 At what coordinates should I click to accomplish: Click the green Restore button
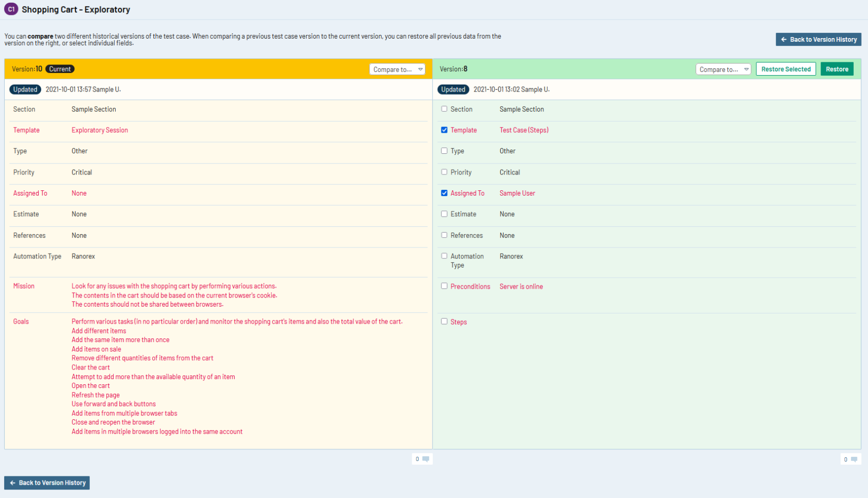[837, 69]
